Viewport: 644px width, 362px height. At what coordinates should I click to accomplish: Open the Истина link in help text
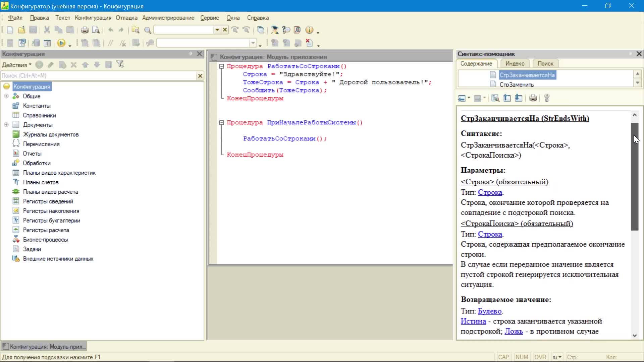click(473, 321)
